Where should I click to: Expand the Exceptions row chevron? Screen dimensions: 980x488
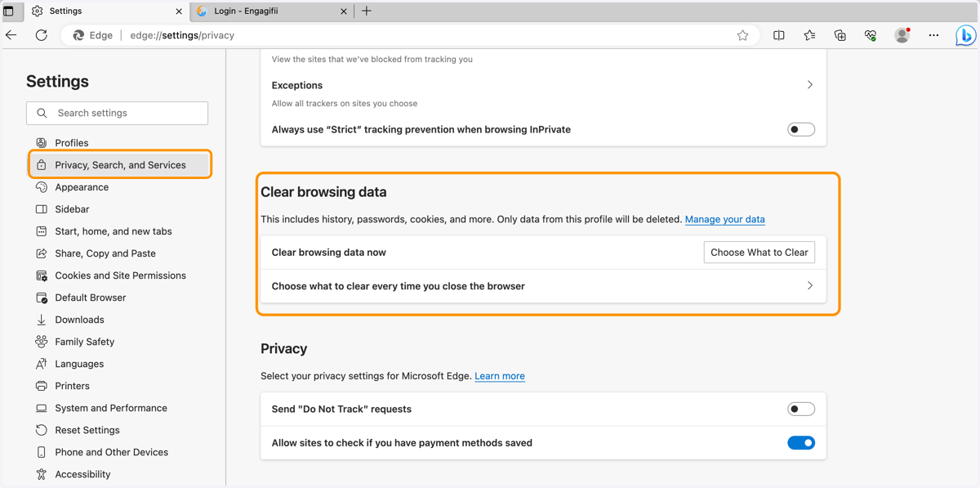[809, 85]
